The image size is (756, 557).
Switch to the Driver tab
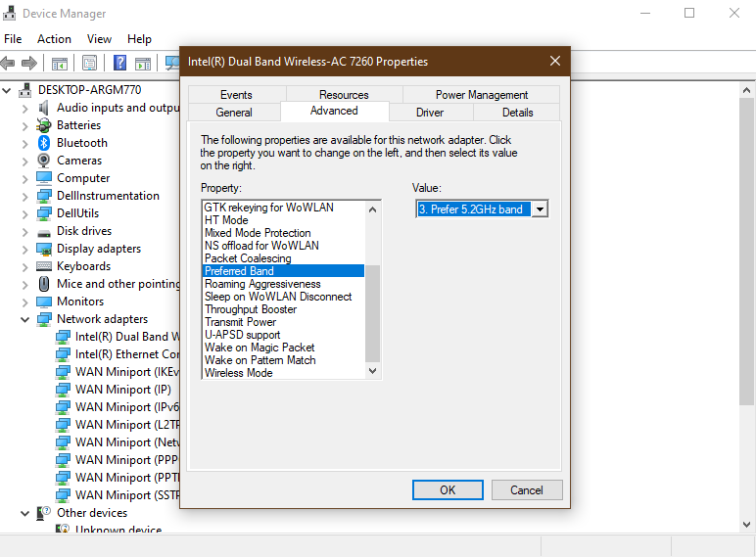click(x=430, y=113)
